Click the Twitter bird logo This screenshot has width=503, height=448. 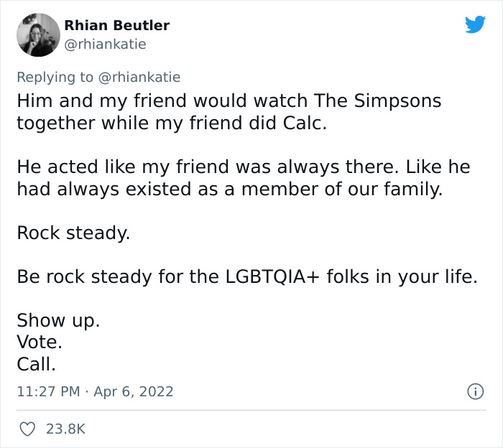pyautogui.click(x=475, y=25)
